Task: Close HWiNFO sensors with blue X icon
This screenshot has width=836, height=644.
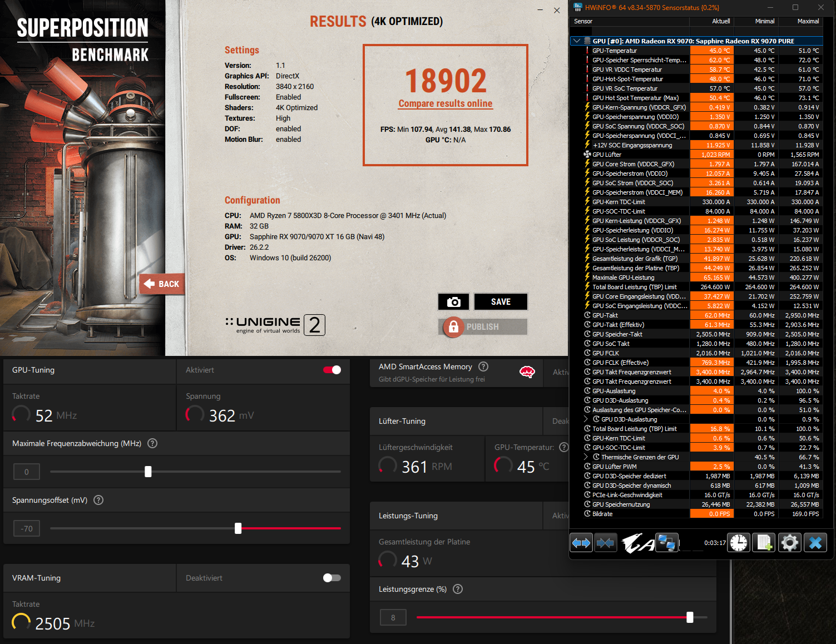Action: 815,542
